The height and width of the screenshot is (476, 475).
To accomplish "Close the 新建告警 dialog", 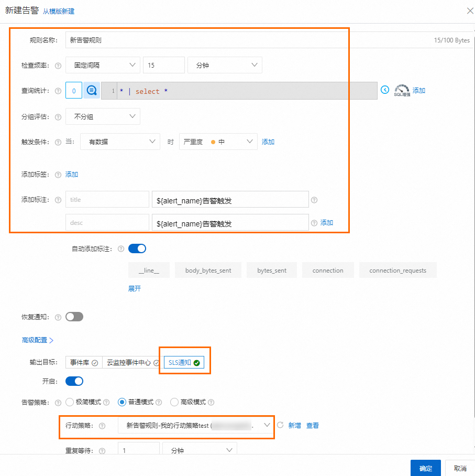I will (470, 11).
